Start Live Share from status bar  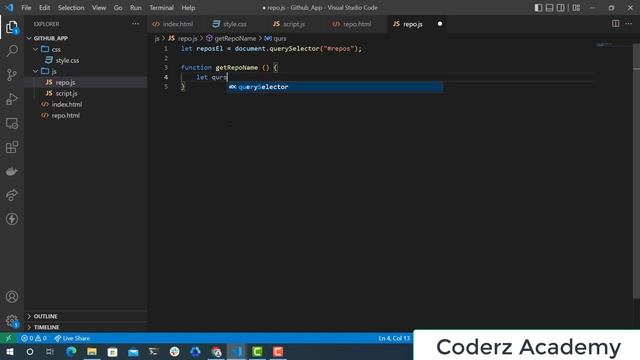pyautogui.click(x=72, y=338)
